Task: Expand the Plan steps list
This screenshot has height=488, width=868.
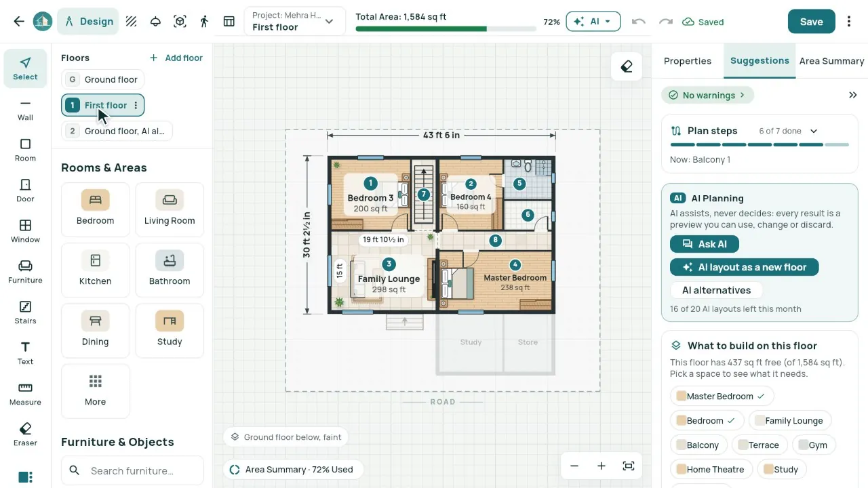Action: pos(814,131)
